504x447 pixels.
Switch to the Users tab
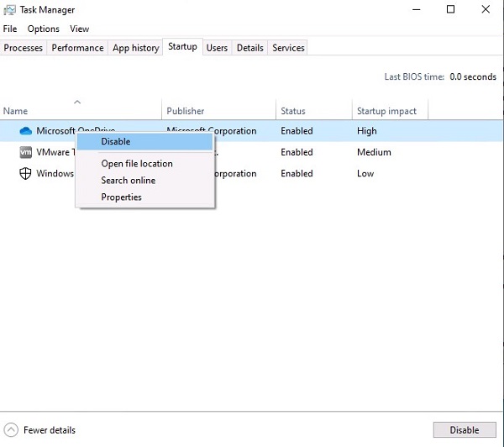(x=217, y=48)
